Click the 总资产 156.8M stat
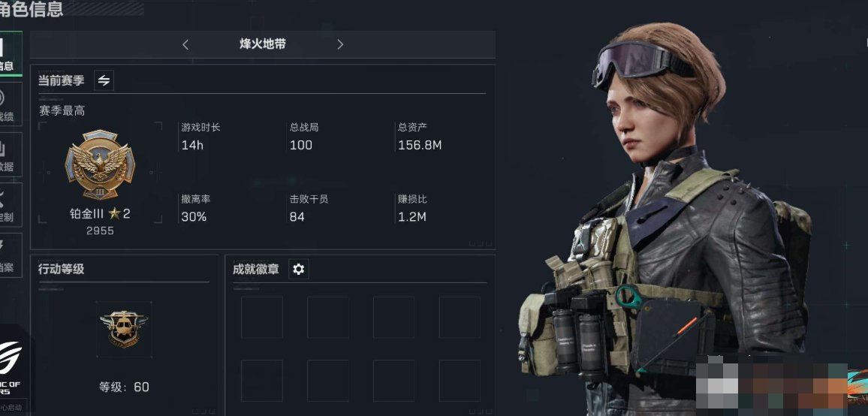Image resolution: width=868 pixels, height=416 pixels. 420,137
